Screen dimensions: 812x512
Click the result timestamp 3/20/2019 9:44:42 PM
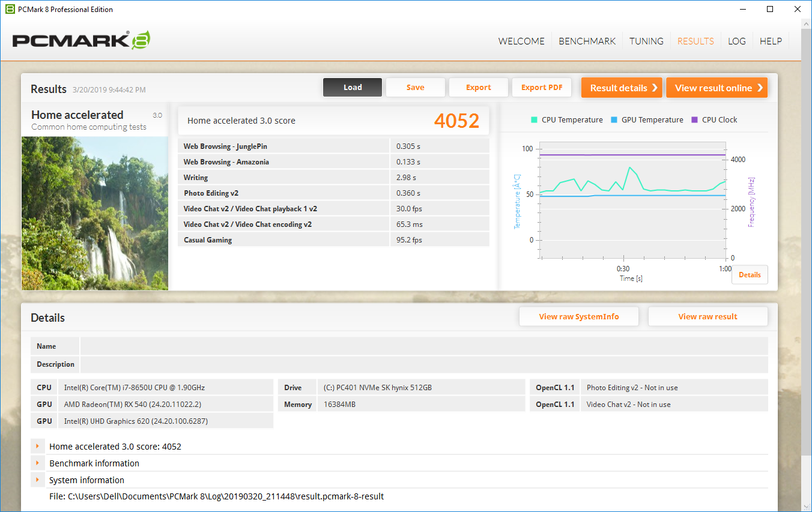click(109, 90)
